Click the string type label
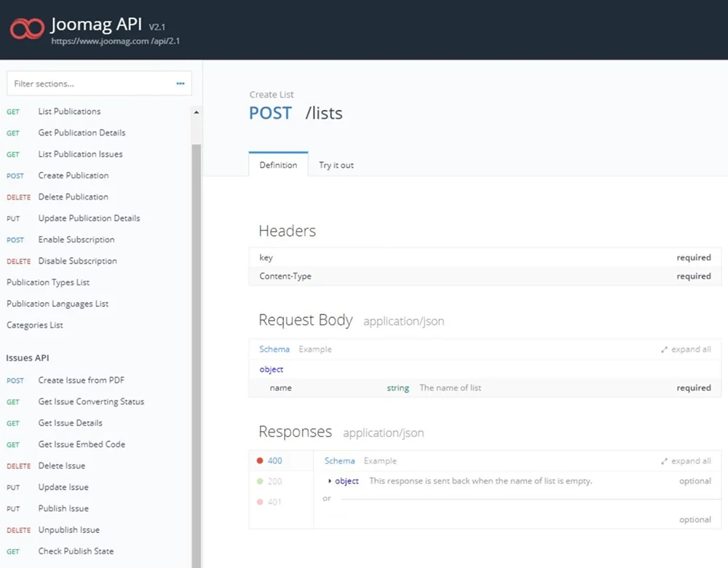Viewport: 728px width, 568px height. [x=398, y=388]
